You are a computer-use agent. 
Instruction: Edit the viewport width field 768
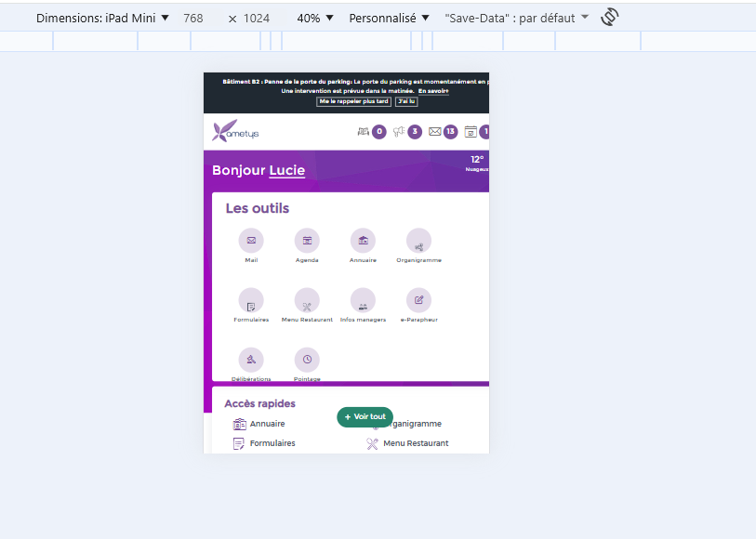(193, 18)
